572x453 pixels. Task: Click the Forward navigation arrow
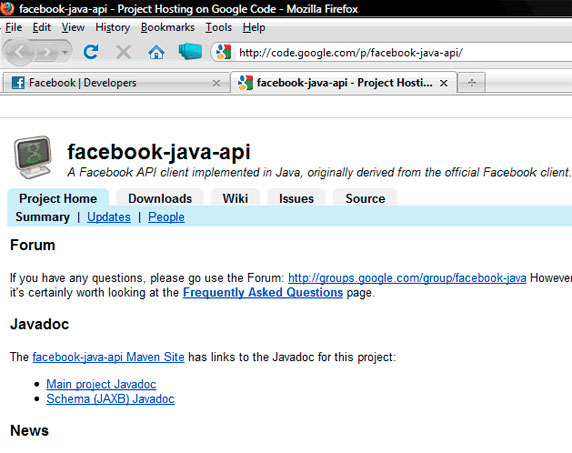[x=47, y=53]
